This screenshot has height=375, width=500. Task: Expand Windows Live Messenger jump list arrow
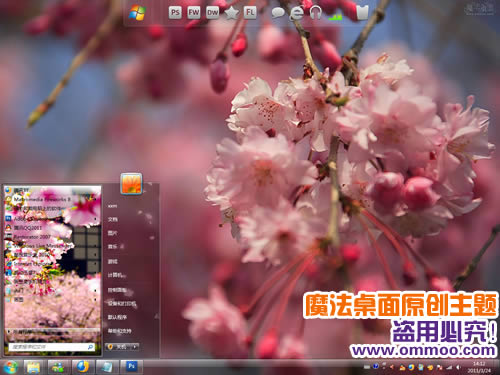(96, 246)
